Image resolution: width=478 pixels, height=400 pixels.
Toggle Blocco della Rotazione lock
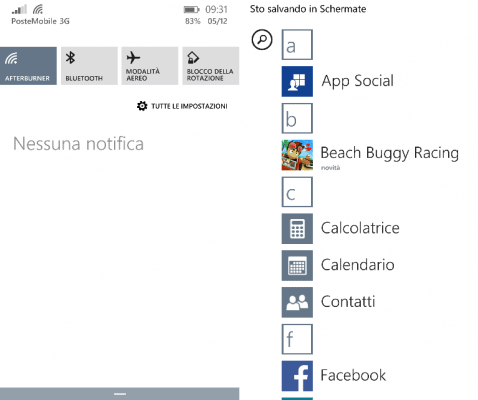pyautogui.click(x=211, y=66)
